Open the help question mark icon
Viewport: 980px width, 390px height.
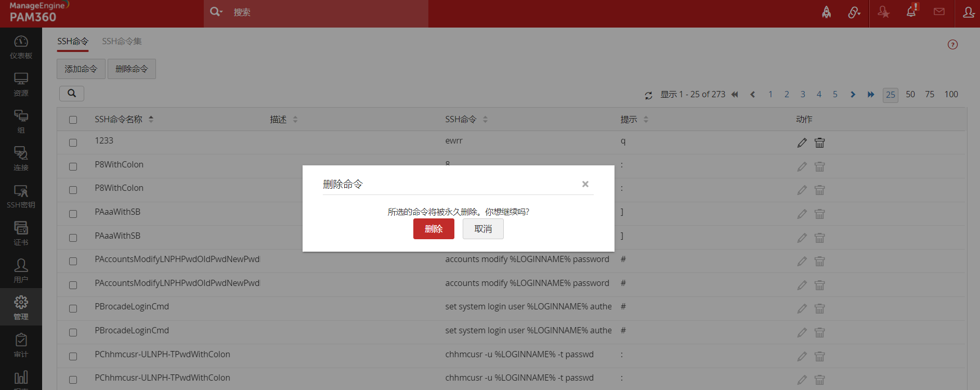[x=952, y=45]
